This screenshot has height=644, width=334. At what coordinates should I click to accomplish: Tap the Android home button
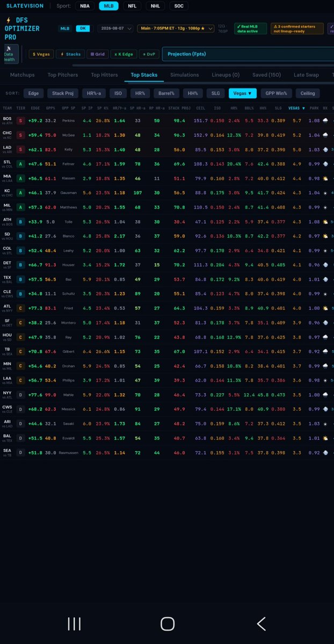167,624
